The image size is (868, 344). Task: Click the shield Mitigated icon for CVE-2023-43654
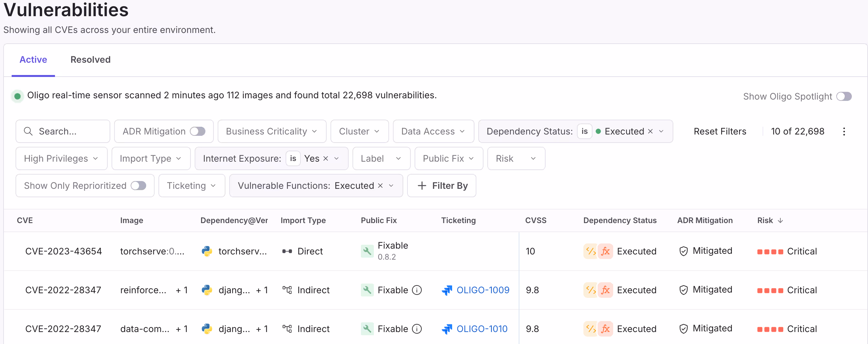pyautogui.click(x=683, y=251)
